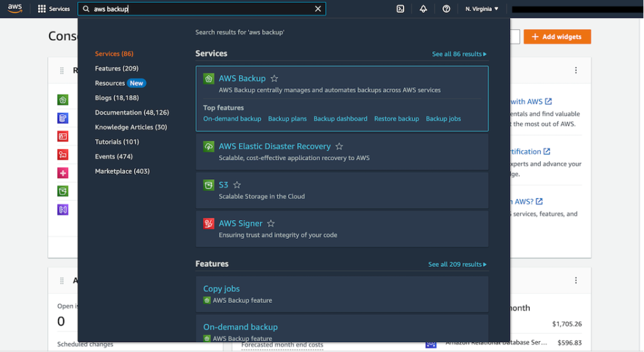Select Resources New filter

point(120,83)
